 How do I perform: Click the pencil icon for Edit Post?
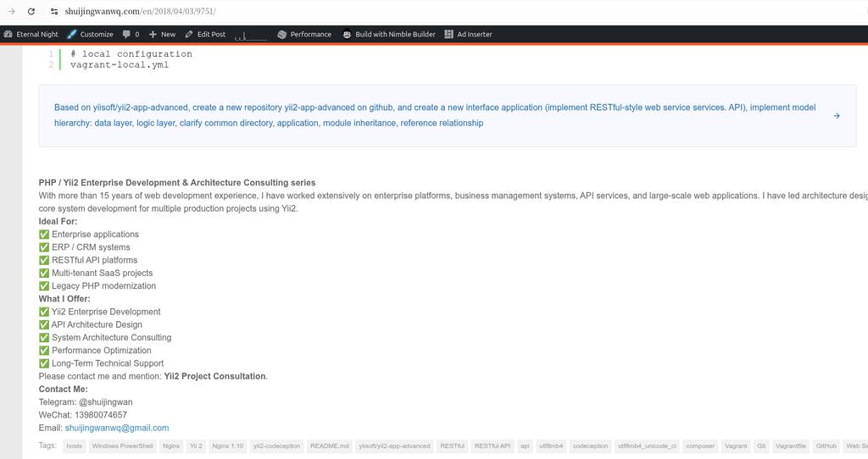click(x=189, y=34)
